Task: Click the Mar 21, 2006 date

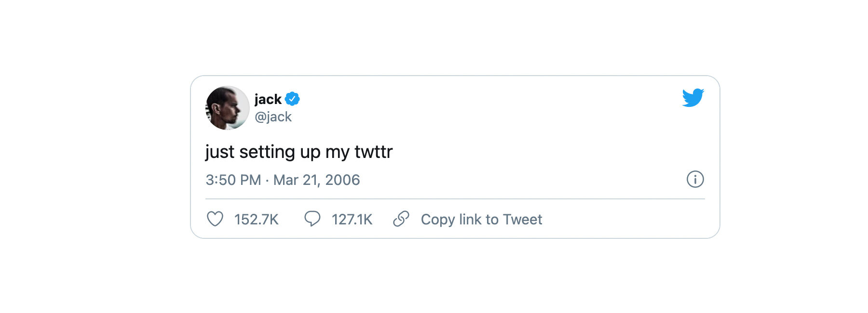Action: click(316, 180)
